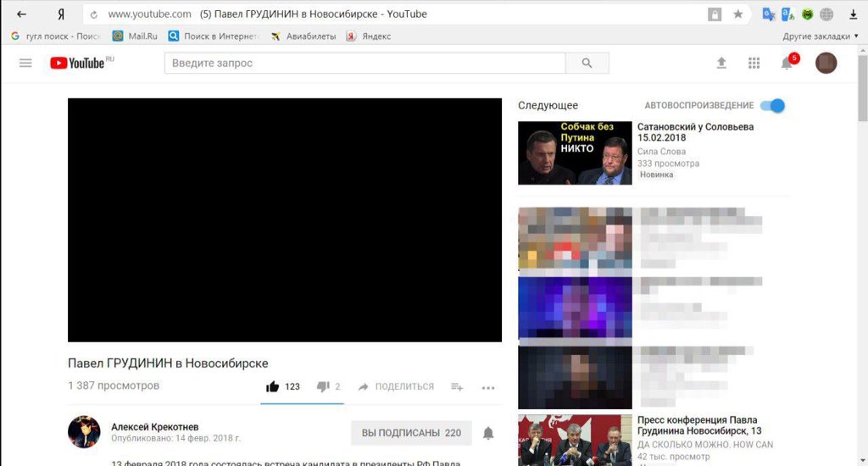The image size is (868, 466).
Task: Click the ВЫ ПОДПИСАНЫ subscribed button
Action: 411,433
